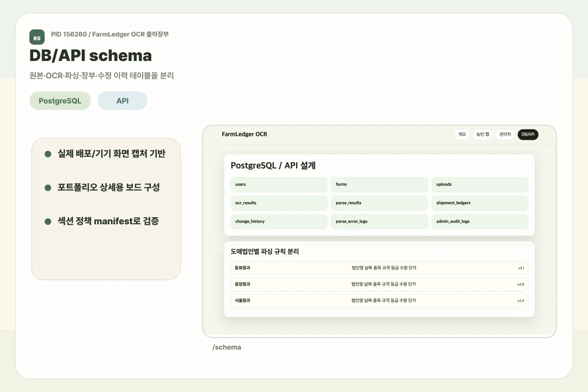
Task: Click the v2.8 version label
Action: click(520, 284)
